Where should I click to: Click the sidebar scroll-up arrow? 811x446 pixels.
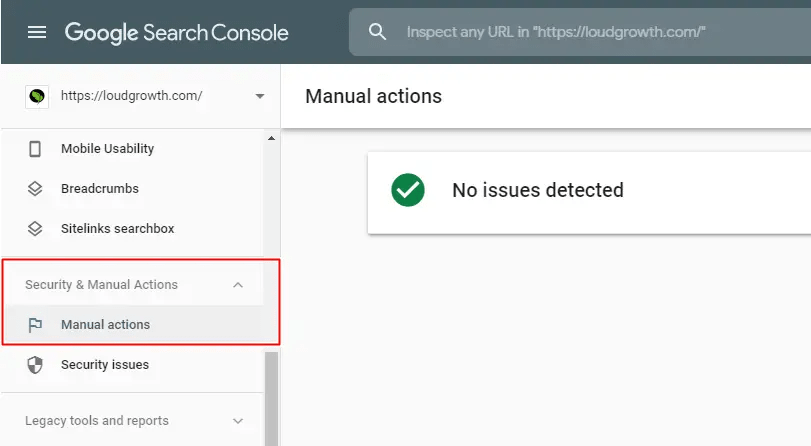pyautogui.click(x=272, y=138)
